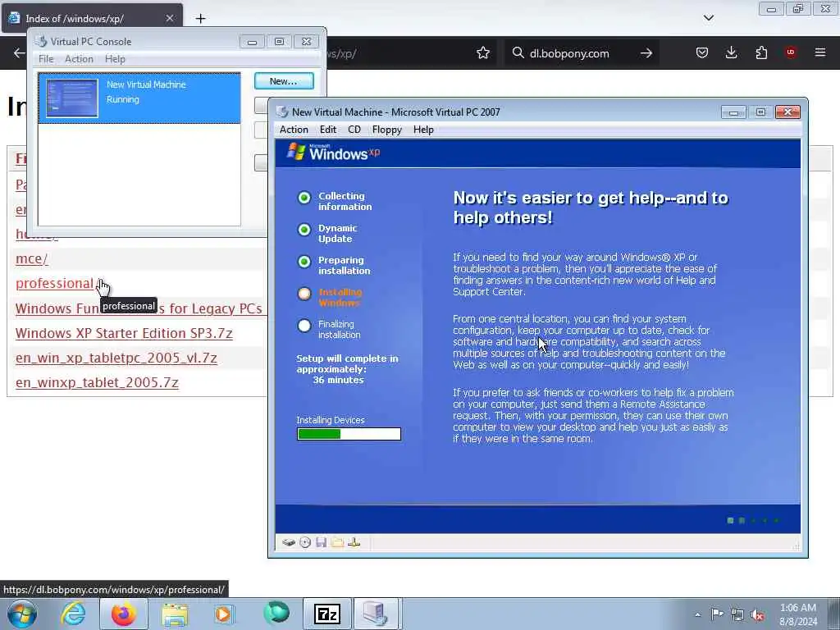Open the Action Center flag in the tray
This screenshot has width=840, height=630.
pos(717,614)
